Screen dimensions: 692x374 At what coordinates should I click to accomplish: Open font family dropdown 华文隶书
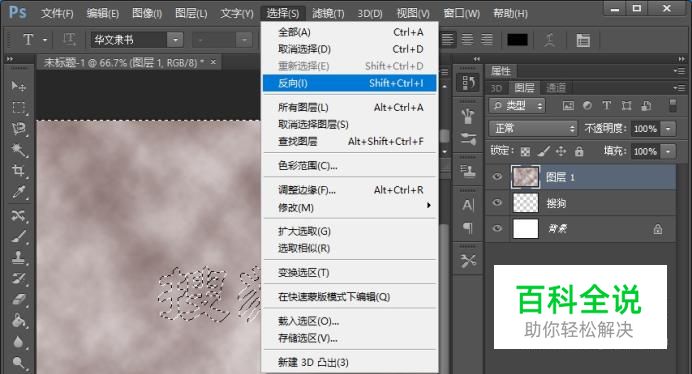pyautogui.click(x=175, y=40)
